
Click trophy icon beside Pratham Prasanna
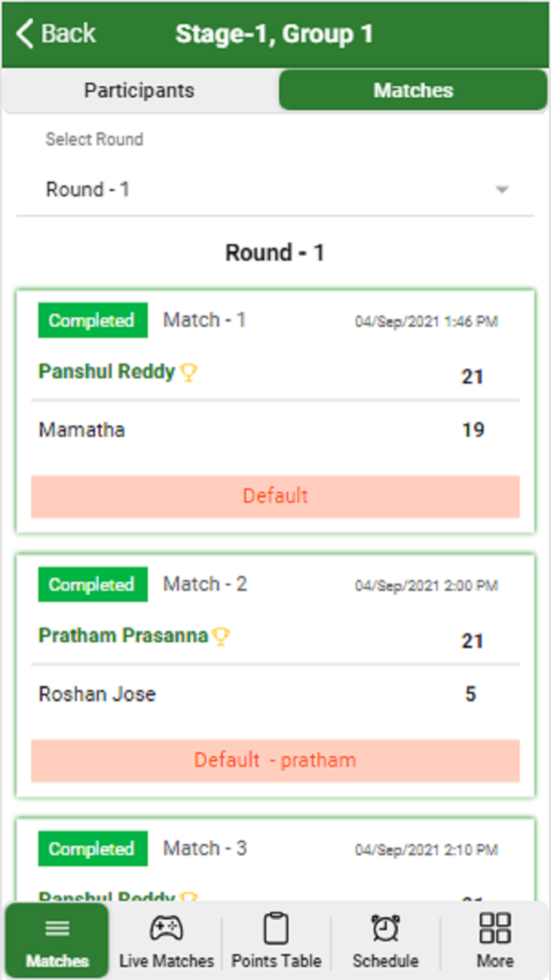[x=221, y=637]
